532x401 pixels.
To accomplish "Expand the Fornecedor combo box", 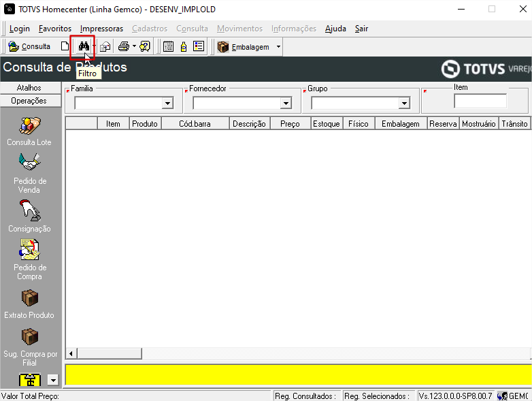I will point(286,103).
